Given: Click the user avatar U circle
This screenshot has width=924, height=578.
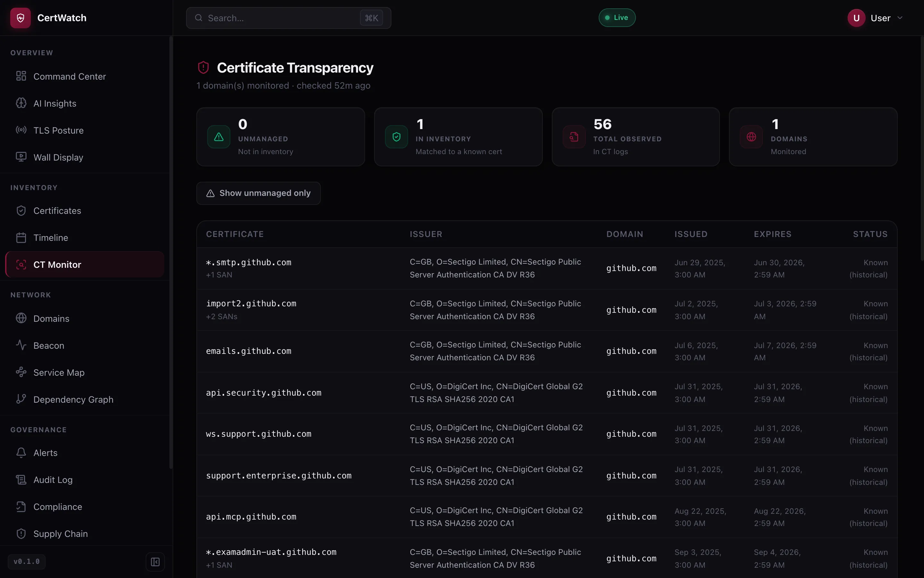Looking at the screenshot, I should coord(856,18).
